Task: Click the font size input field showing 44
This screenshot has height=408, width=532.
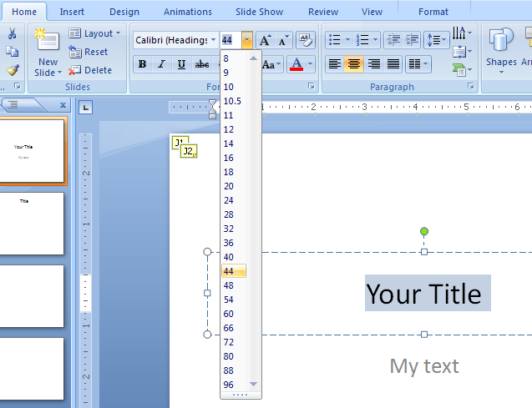Action: 231,40
